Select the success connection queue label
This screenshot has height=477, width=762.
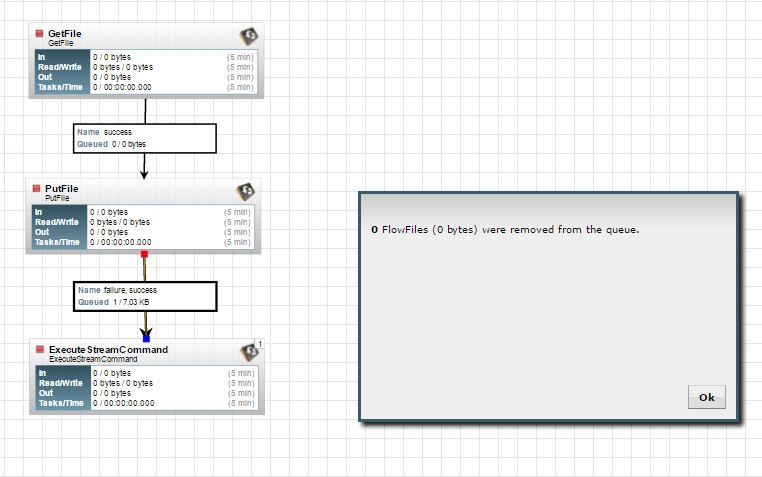[x=145, y=138]
